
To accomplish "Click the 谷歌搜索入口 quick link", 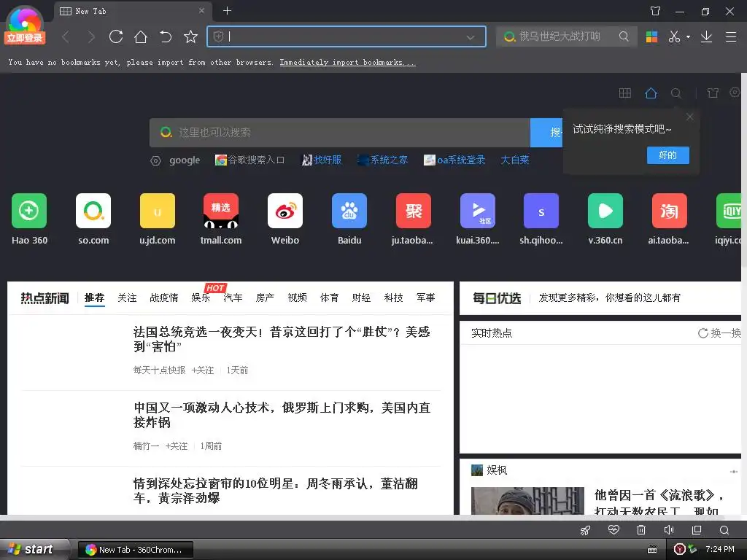I will [x=249, y=160].
